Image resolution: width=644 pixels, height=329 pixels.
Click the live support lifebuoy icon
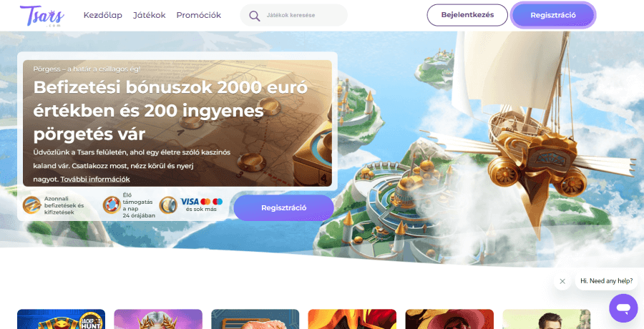112,205
